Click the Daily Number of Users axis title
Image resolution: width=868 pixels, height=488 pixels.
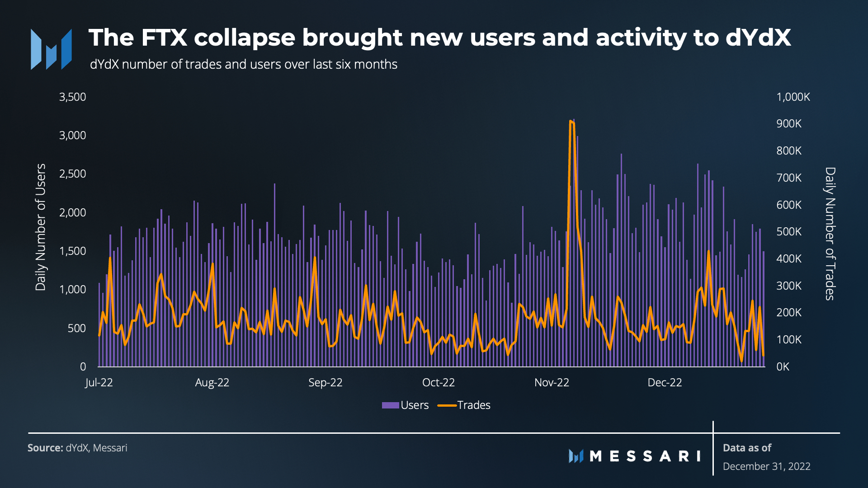coord(41,227)
